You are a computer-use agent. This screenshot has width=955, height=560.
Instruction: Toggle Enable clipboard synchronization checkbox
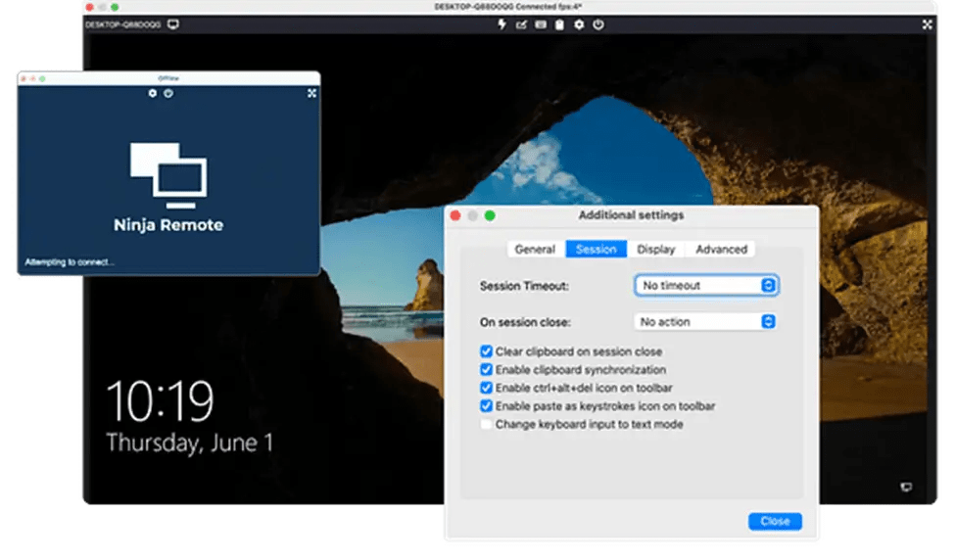pyautogui.click(x=486, y=369)
